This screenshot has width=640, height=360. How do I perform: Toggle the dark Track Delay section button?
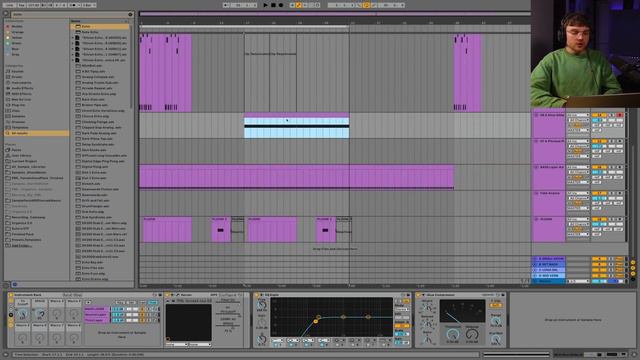(x=633, y=279)
